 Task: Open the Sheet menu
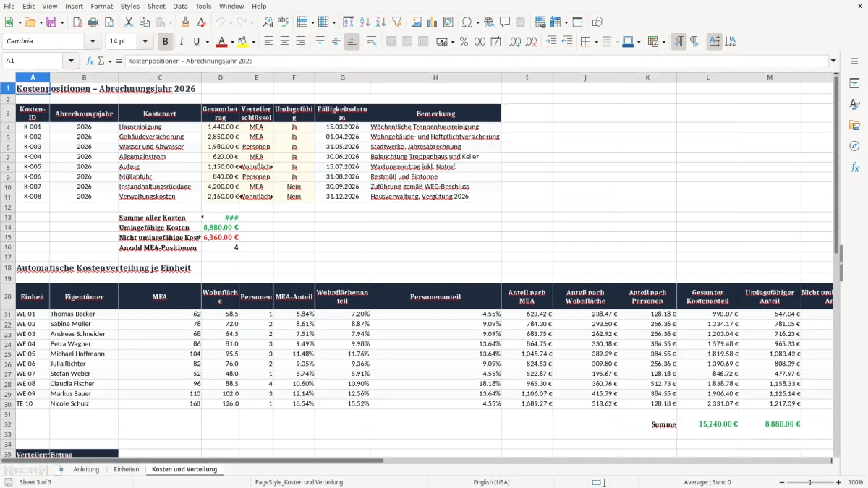[156, 6]
